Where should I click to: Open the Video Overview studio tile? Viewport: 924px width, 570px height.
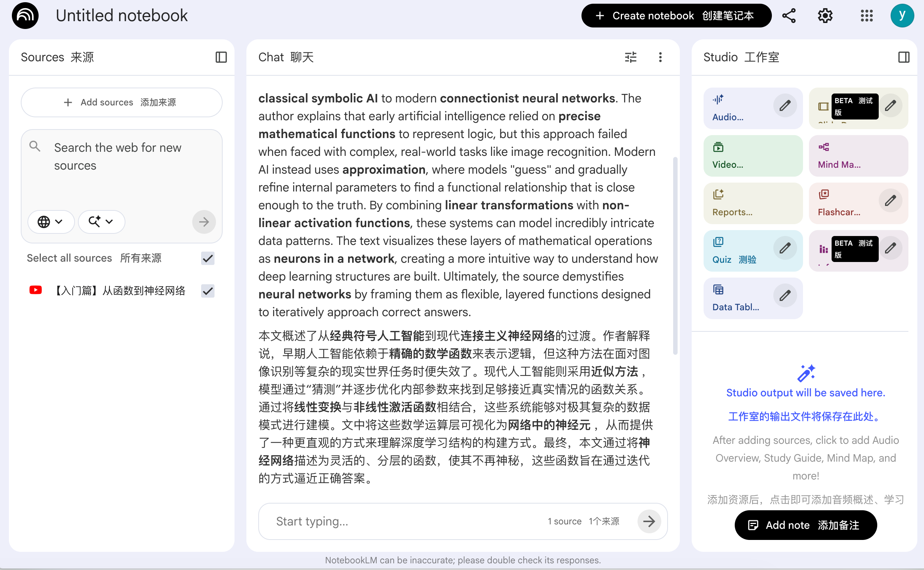coord(753,156)
